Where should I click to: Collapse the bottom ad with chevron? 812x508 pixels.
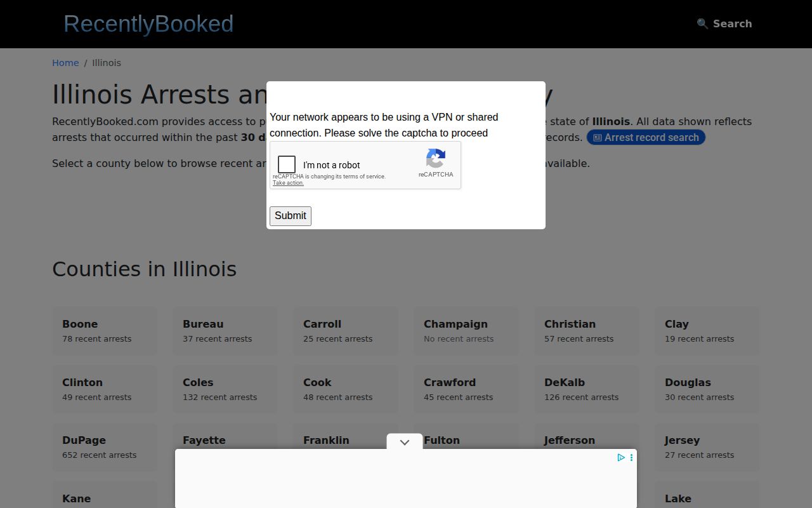pyautogui.click(x=405, y=442)
